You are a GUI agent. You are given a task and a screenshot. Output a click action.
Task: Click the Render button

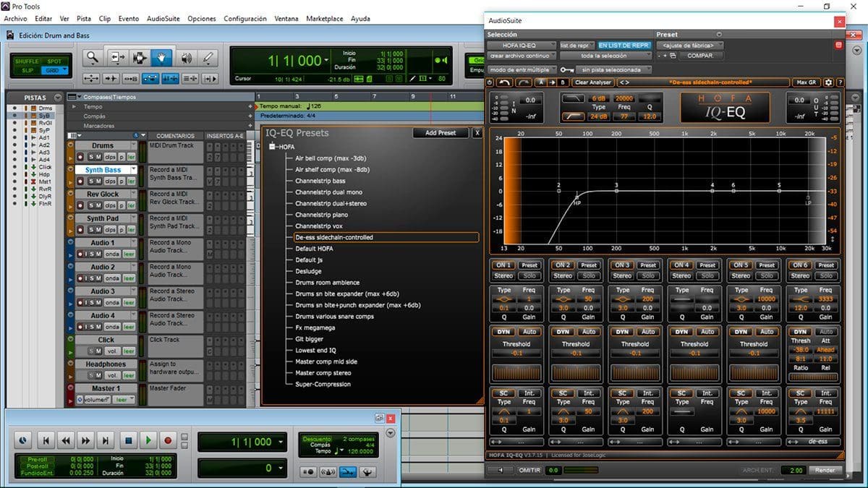pos(825,471)
